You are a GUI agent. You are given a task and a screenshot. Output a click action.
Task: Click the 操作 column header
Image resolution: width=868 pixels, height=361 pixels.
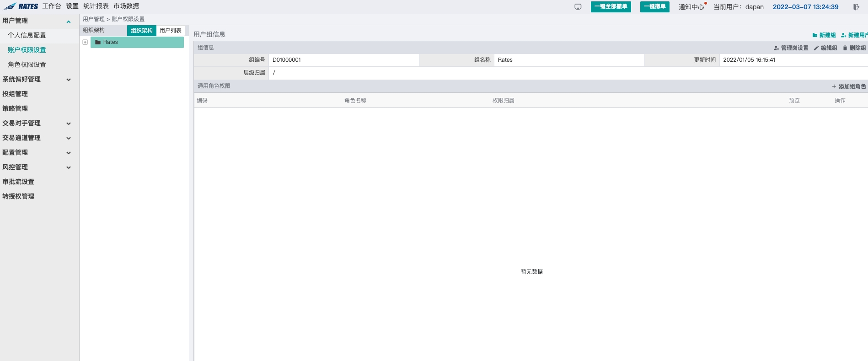coord(840,101)
